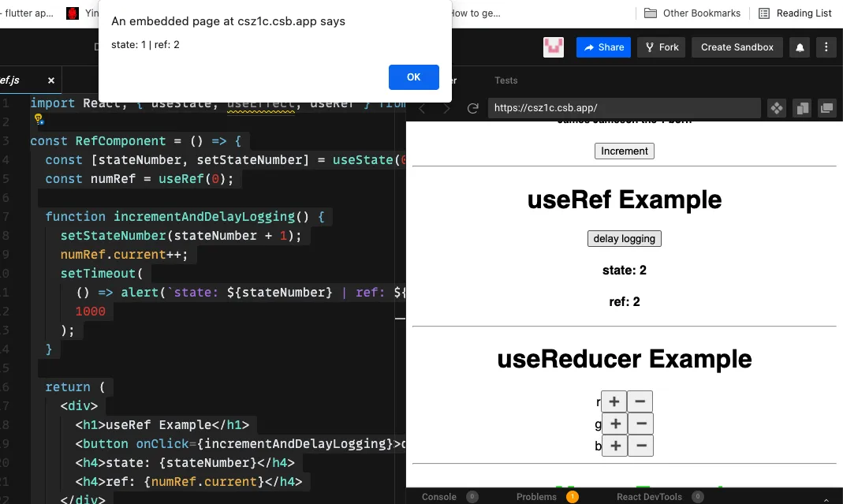
Task: Click minus button for r
Action: [x=640, y=401]
